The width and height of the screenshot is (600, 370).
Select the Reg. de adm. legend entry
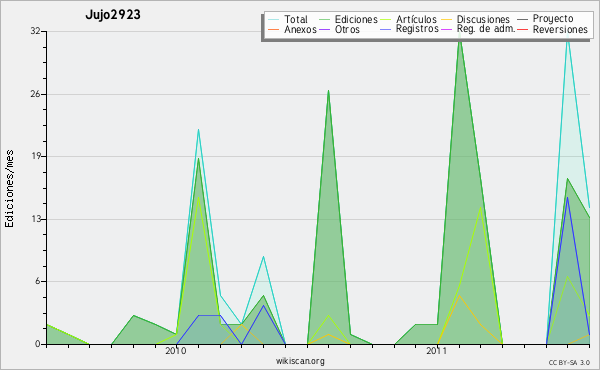coord(478,29)
